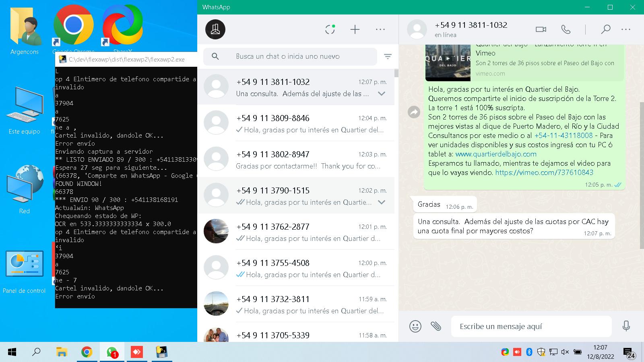The width and height of the screenshot is (644, 362).
Task: Open the vimeo.com/737610843 link
Action: (x=544, y=173)
